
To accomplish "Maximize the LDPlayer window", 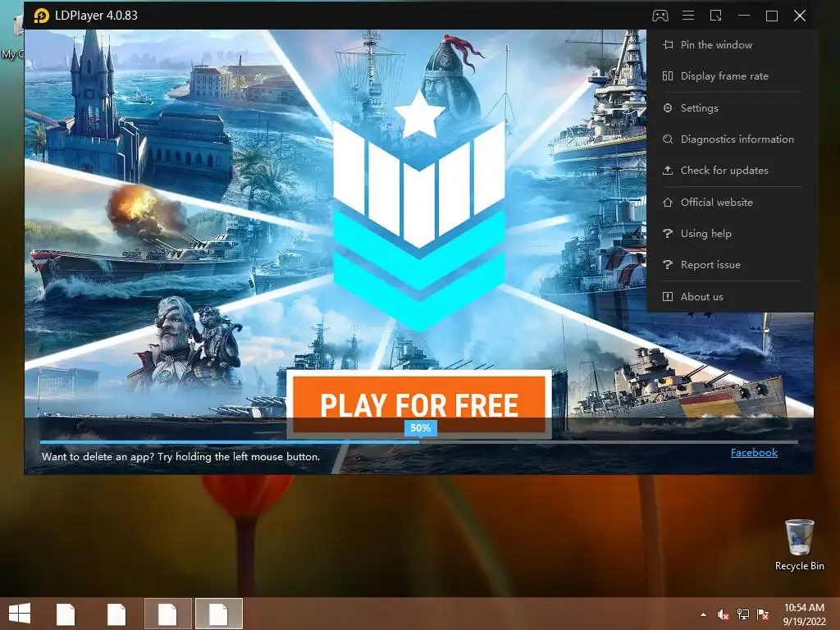I will (771, 16).
